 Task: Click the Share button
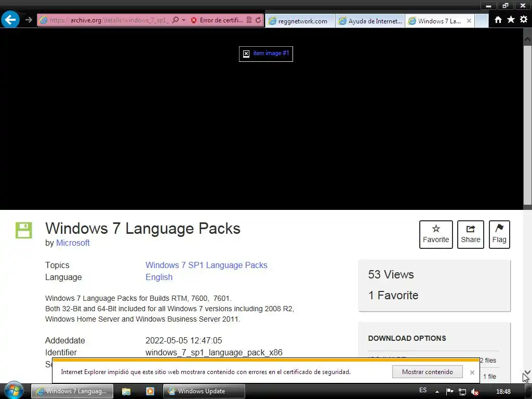coord(471,234)
